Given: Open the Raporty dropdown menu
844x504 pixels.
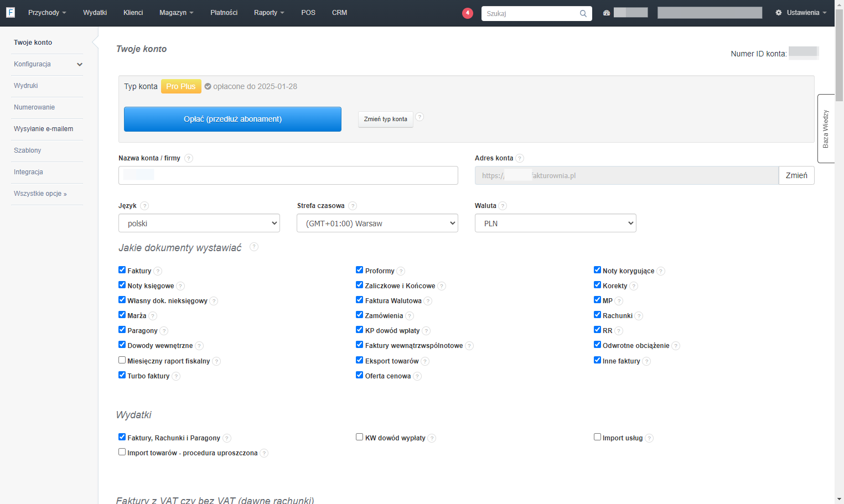Looking at the screenshot, I should (269, 13).
